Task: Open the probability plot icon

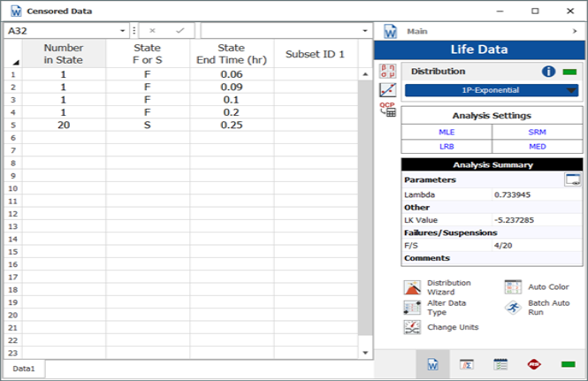Action: [387, 89]
